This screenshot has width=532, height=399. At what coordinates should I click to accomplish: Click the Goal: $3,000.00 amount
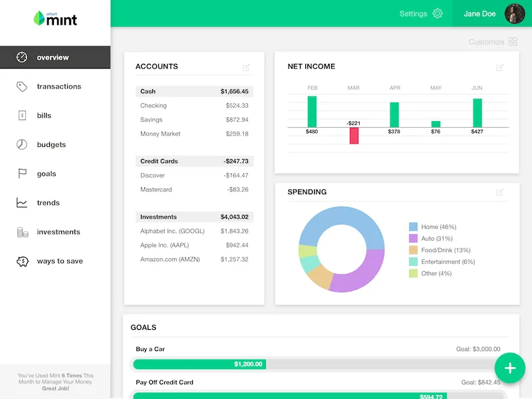coord(478,349)
